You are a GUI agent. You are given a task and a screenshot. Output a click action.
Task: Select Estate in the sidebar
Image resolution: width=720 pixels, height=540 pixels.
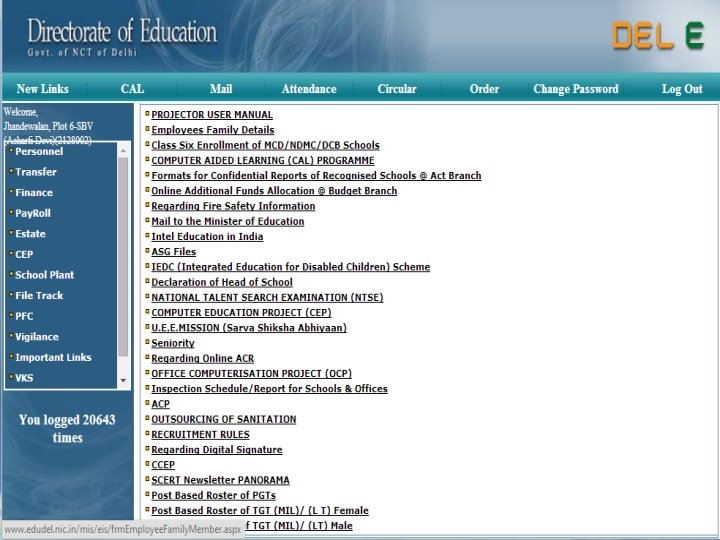click(x=30, y=234)
